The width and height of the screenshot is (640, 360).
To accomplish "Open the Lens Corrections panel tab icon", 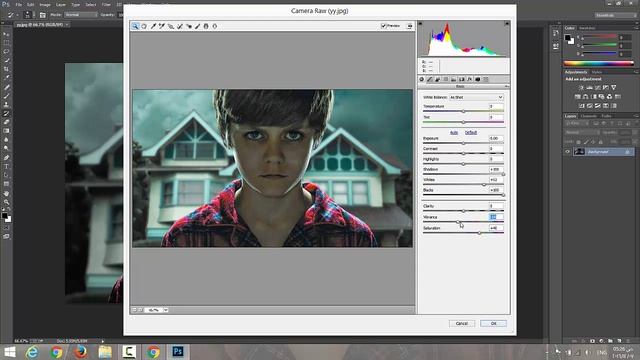I will pos(462,79).
